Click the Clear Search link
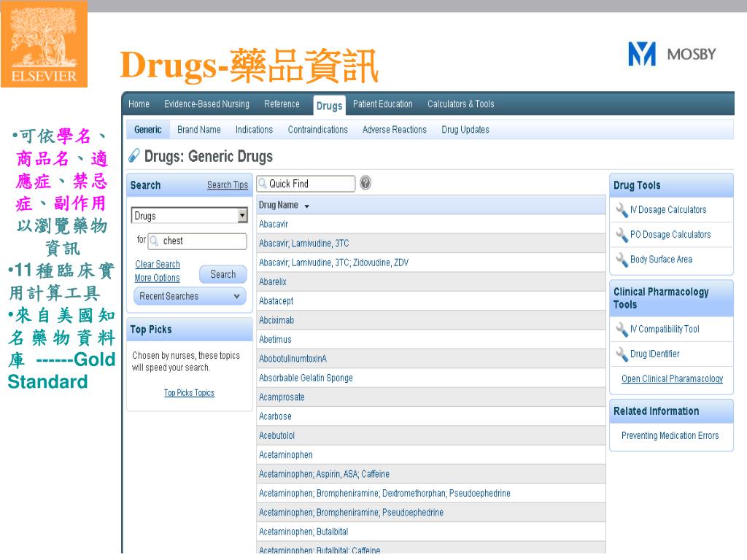Screen dimensions: 747x560 [158, 264]
